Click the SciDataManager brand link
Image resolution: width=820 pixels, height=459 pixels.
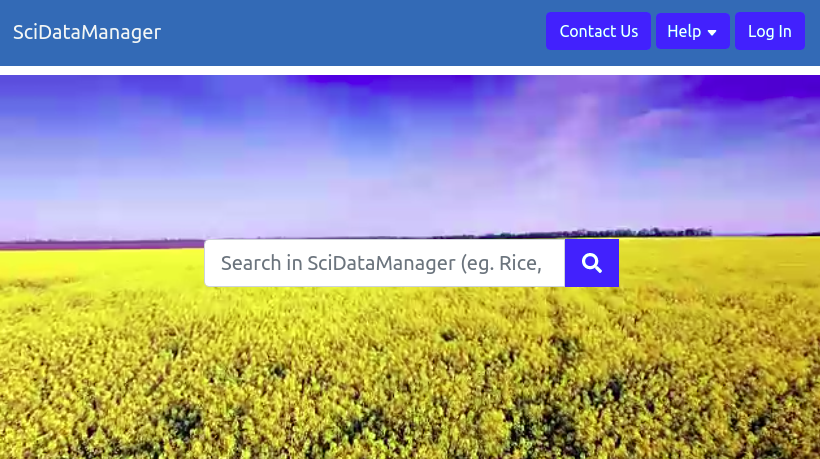pos(87,32)
